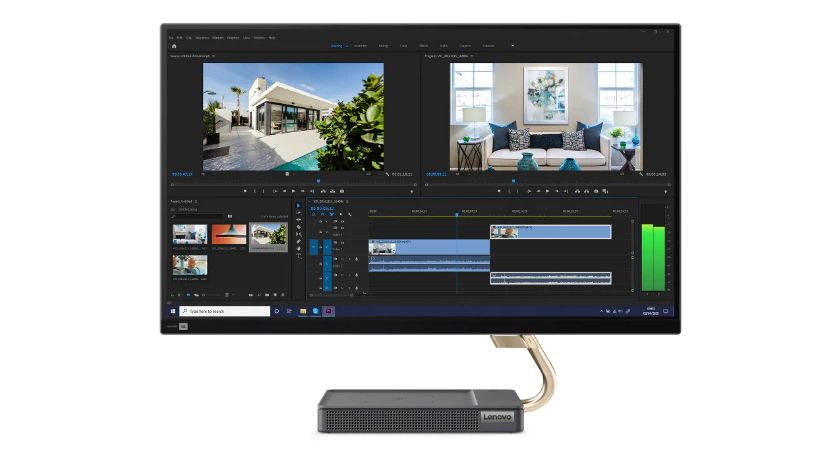Open the Program monitor settings wrench
This screenshot has height=450, width=820.
pos(639,174)
